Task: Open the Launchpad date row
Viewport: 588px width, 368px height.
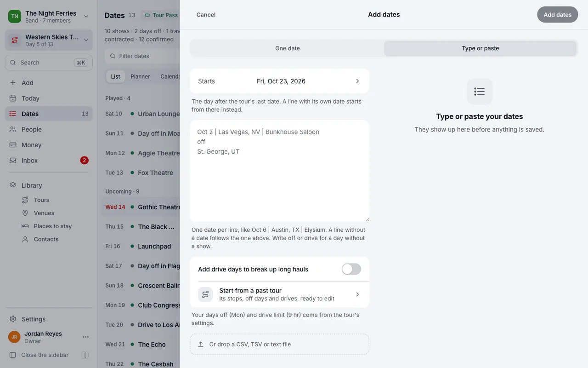Action: pyautogui.click(x=141, y=247)
